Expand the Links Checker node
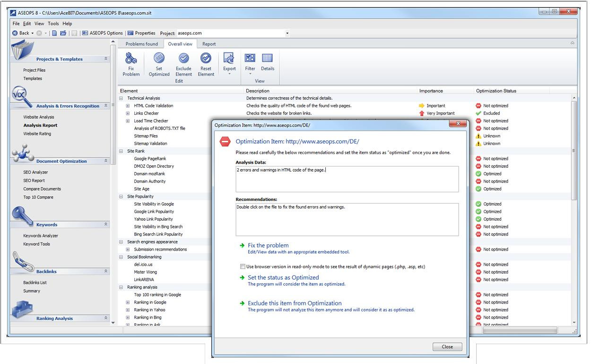Image resolution: width=591 pixels, height=364 pixels. (128, 113)
